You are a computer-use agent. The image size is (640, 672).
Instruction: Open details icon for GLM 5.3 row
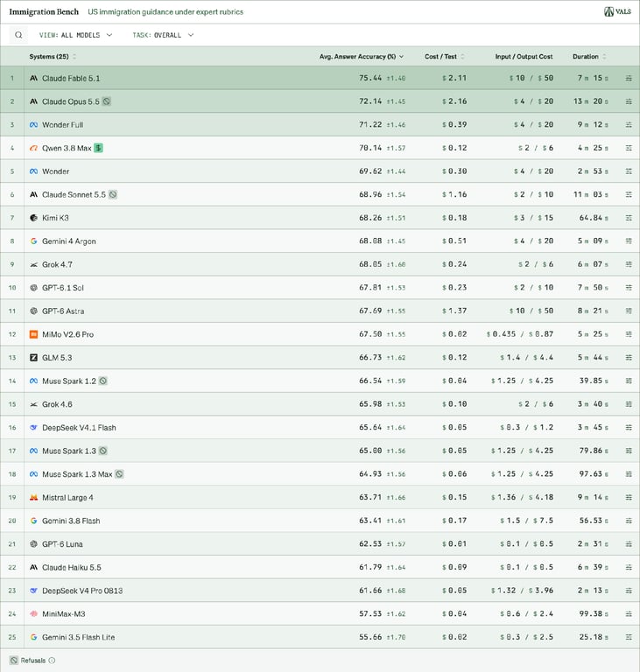coord(629,357)
